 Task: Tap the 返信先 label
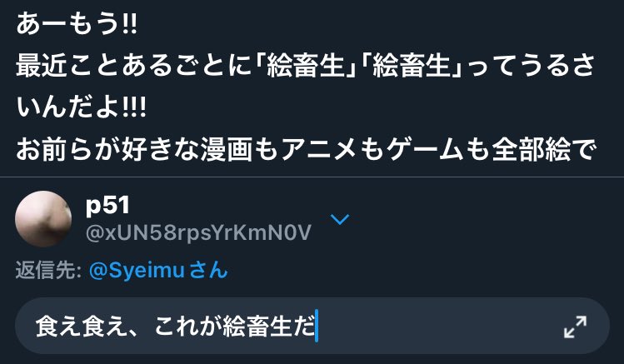click(x=48, y=271)
